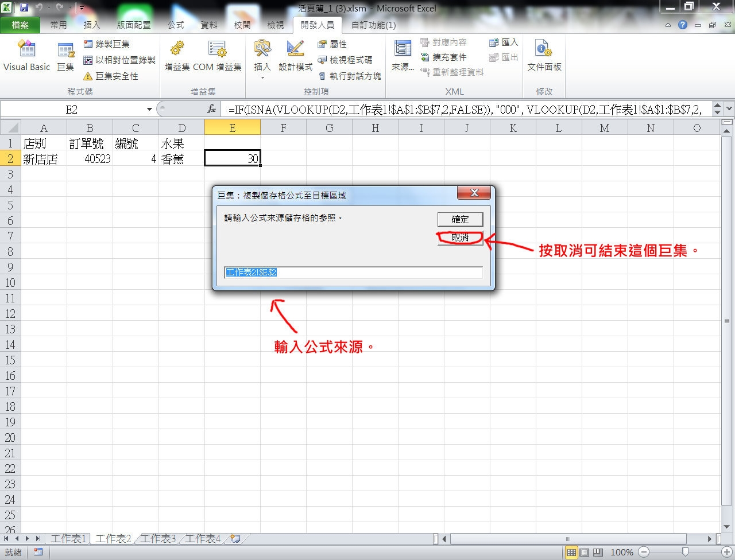Image resolution: width=735 pixels, height=560 pixels.
Task: Undo the last action
Action: (40, 8)
